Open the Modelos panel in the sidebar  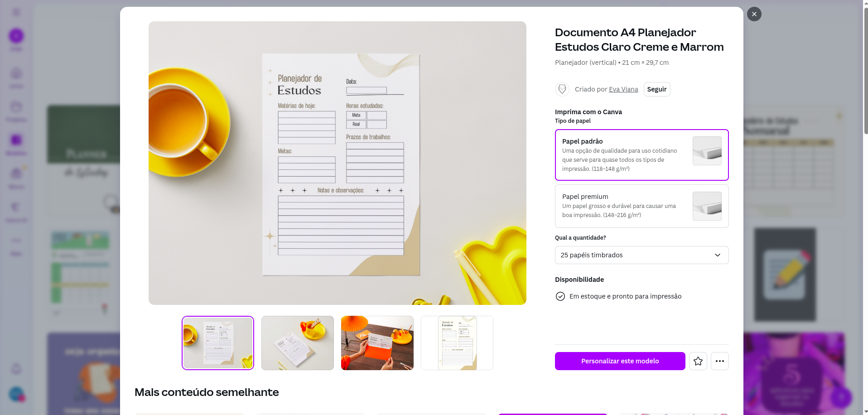pyautogui.click(x=16, y=144)
